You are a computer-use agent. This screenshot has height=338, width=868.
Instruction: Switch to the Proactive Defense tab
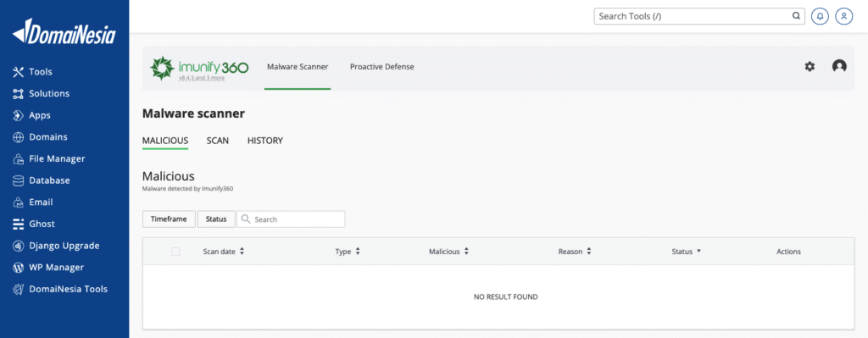(x=382, y=66)
